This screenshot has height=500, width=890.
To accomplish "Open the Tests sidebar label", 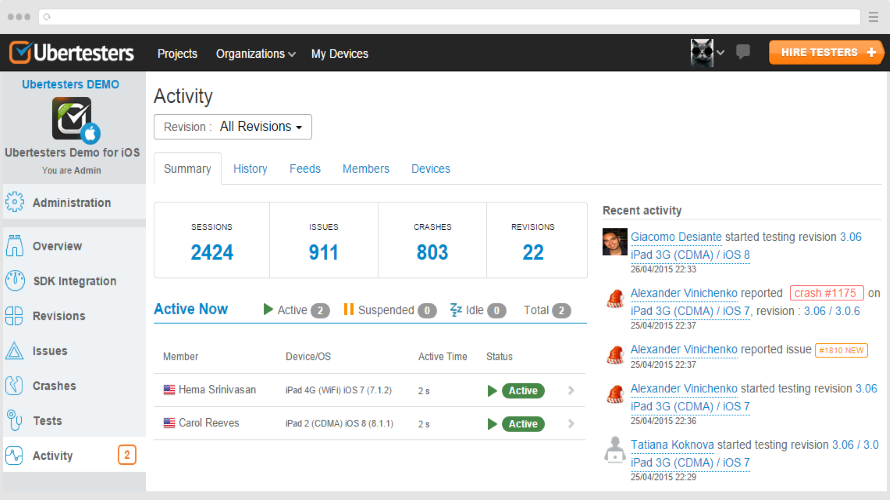I will coord(47,421).
